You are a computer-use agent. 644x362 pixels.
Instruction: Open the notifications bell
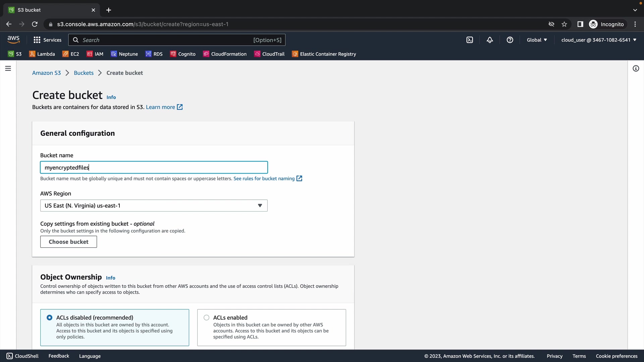(x=490, y=40)
